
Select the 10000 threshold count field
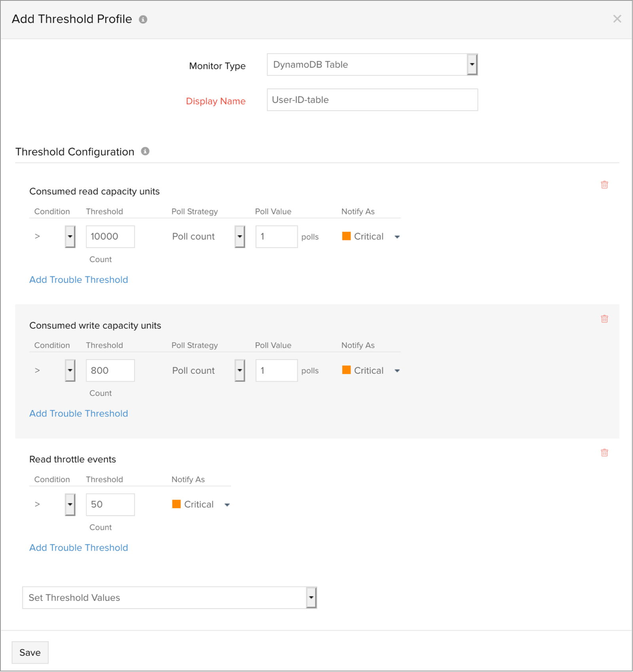110,236
